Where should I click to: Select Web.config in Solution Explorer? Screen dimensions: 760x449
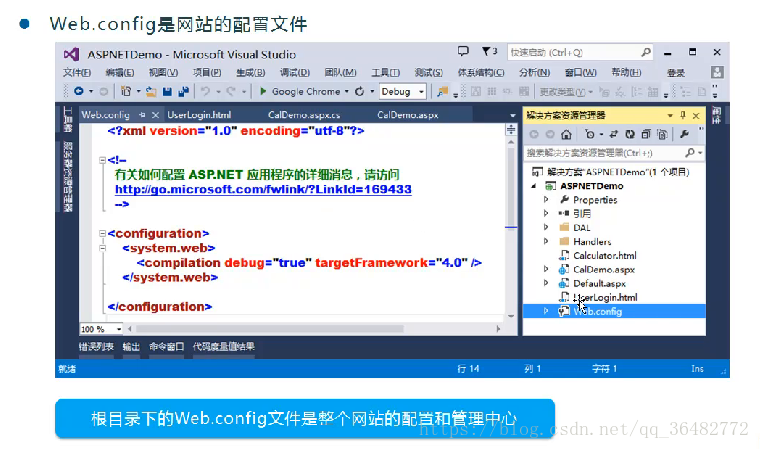pos(614,311)
